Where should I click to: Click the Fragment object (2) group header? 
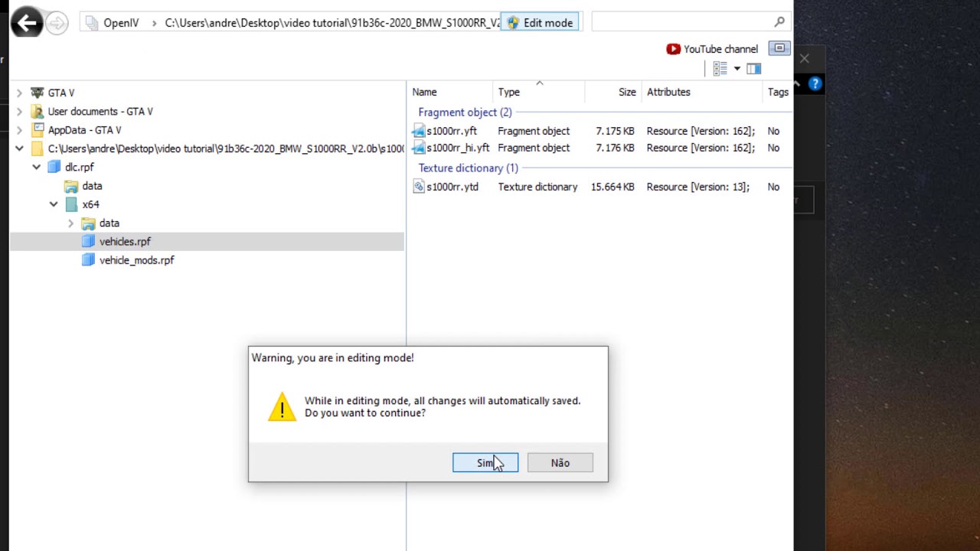point(465,112)
